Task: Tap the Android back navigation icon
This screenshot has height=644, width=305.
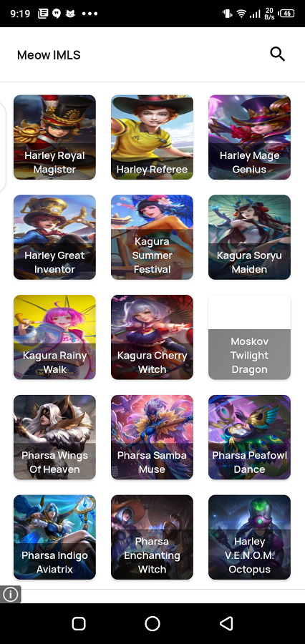Action: pos(226,623)
